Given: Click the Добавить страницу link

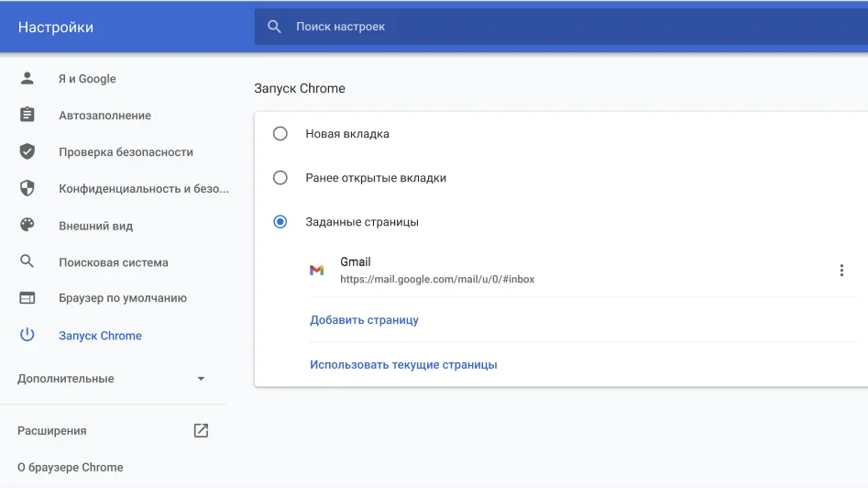Looking at the screenshot, I should click(364, 320).
